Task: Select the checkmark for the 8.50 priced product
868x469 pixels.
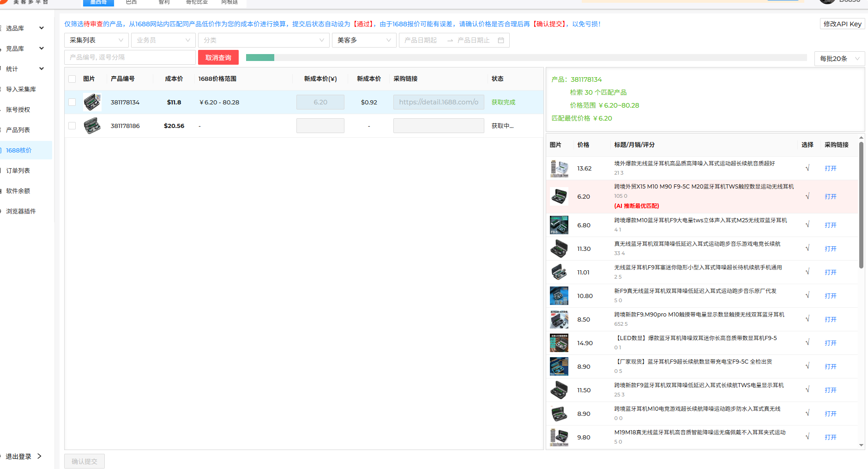Action: [x=807, y=319]
